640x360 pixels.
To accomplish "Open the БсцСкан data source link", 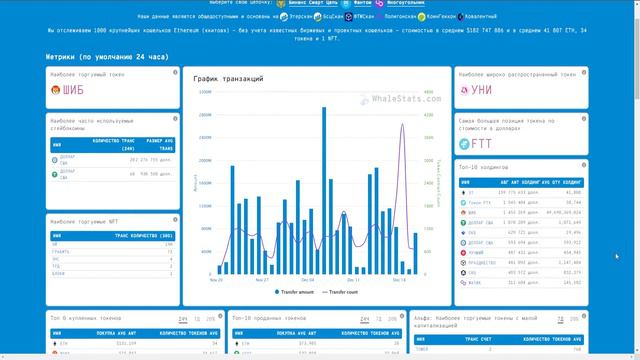I will (x=333, y=17).
